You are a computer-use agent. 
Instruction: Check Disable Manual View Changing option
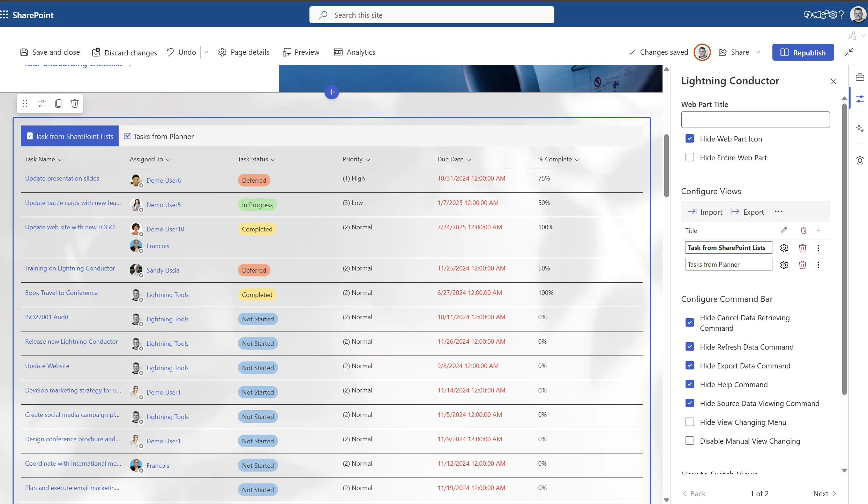690,441
